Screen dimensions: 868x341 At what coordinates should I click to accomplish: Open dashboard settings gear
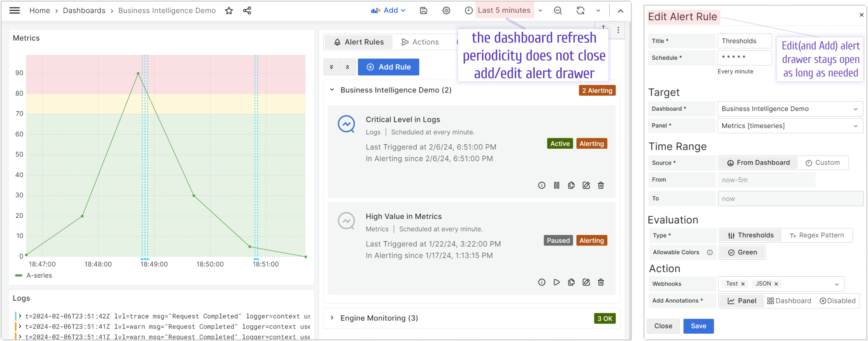446,10
